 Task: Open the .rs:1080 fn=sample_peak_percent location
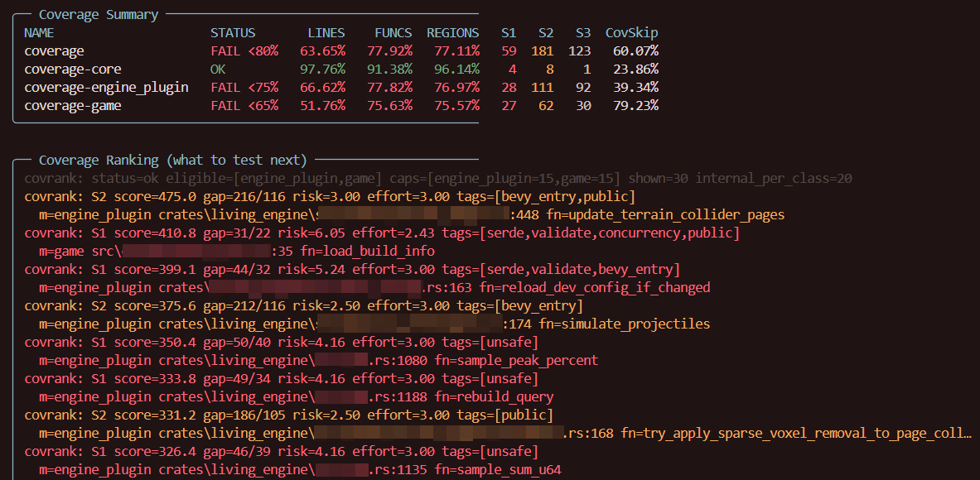[483, 361]
